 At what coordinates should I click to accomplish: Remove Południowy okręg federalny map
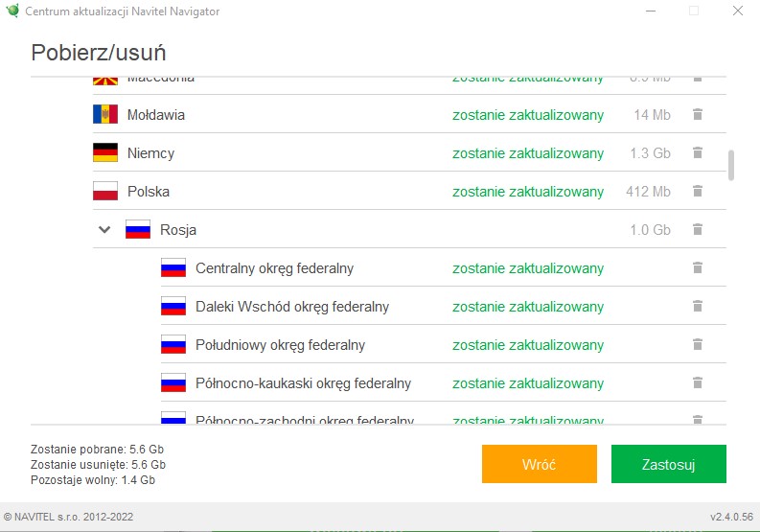pos(698,345)
